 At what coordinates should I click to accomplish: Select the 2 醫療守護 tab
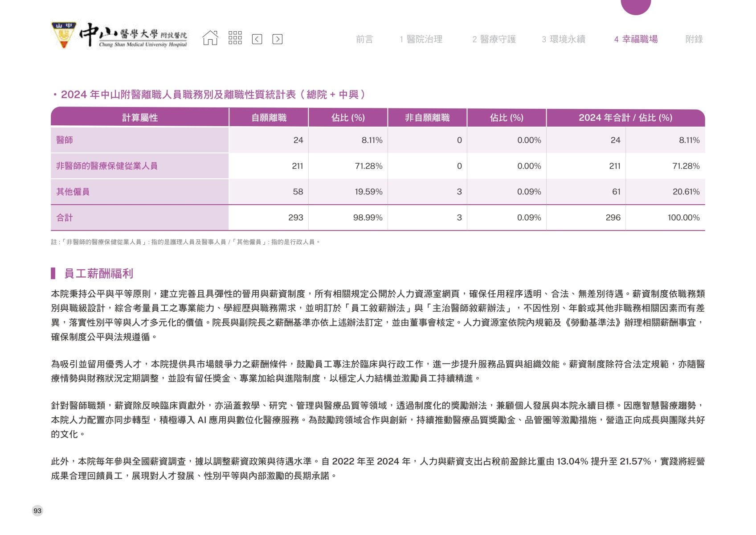coord(494,39)
